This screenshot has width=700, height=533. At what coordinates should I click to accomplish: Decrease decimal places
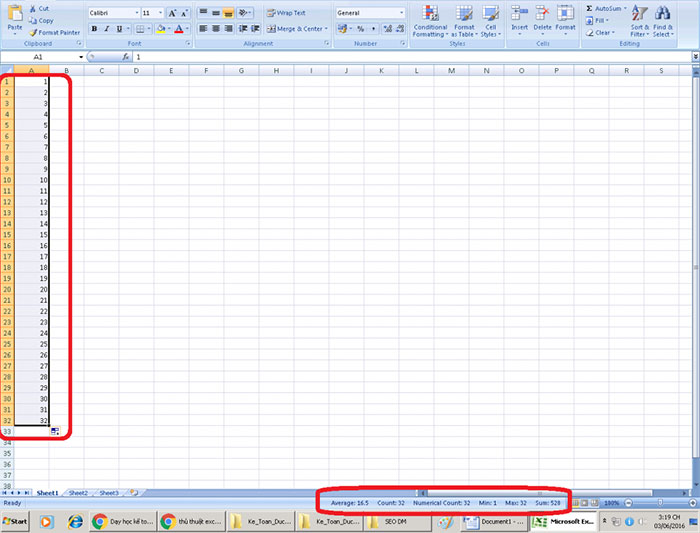[x=400, y=29]
